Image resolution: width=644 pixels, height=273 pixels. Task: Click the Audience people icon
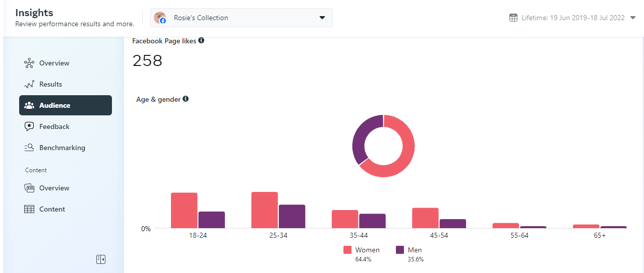tap(29, 106)
